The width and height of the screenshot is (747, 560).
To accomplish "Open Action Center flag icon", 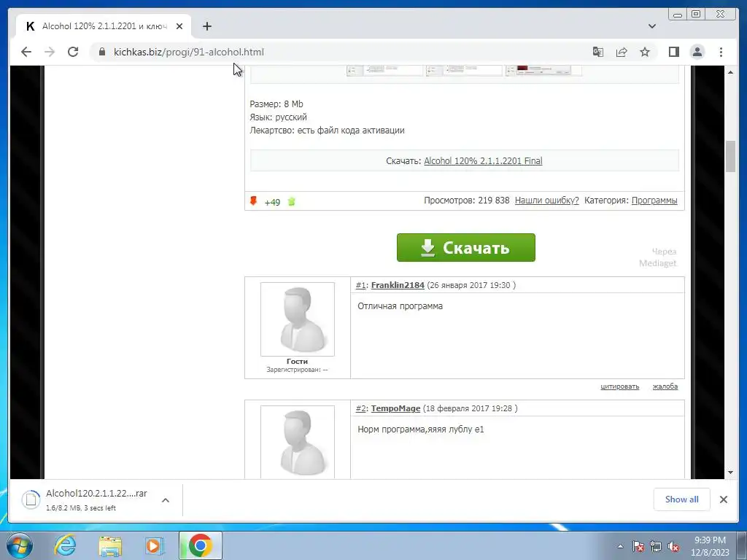I will (x=638, y=546).
